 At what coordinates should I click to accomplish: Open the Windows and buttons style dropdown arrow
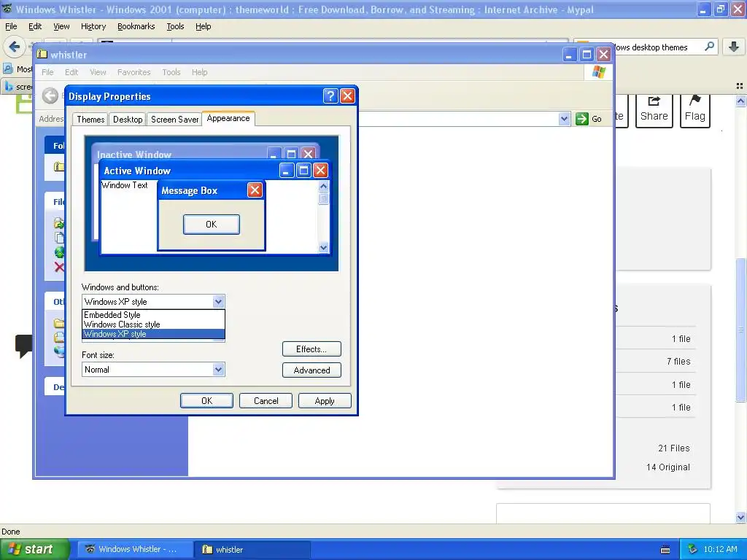(218, 301)
